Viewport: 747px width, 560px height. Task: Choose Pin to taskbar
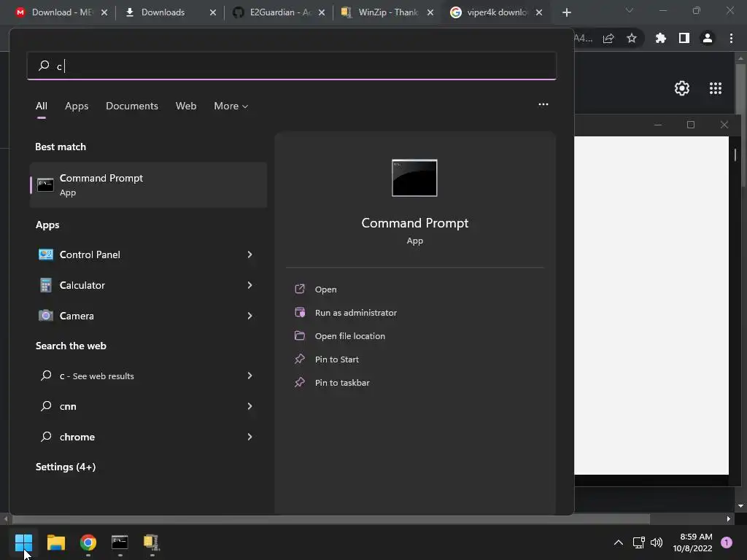tap(342, 382)
